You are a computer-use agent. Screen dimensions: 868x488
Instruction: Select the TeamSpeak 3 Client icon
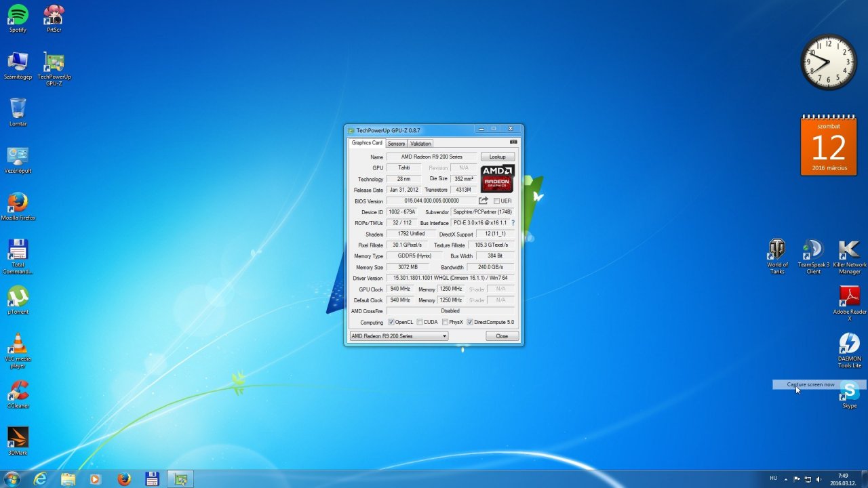(x=813, y=257)
